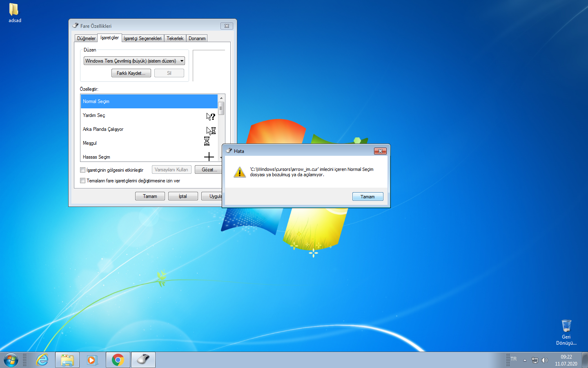Toggle Temaların fare işaretçilerini değiştirmesine izin ver
The width and height of the screenshot is (588, 368).
(83, 181)
